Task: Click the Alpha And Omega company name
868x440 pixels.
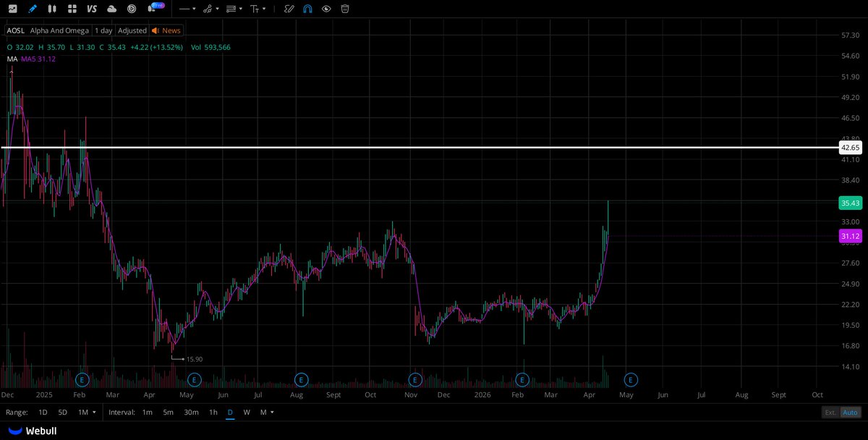Action: (x=59, y=30)
